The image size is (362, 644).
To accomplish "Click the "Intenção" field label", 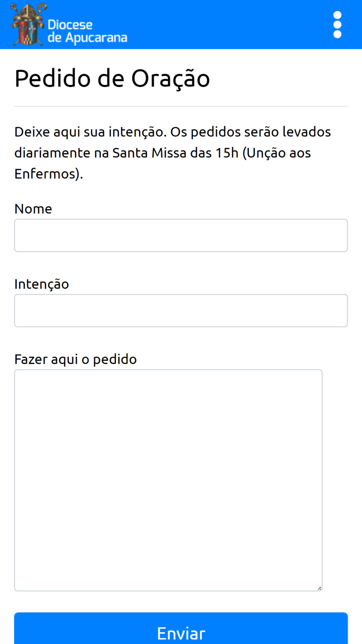I will coord(41,284).
